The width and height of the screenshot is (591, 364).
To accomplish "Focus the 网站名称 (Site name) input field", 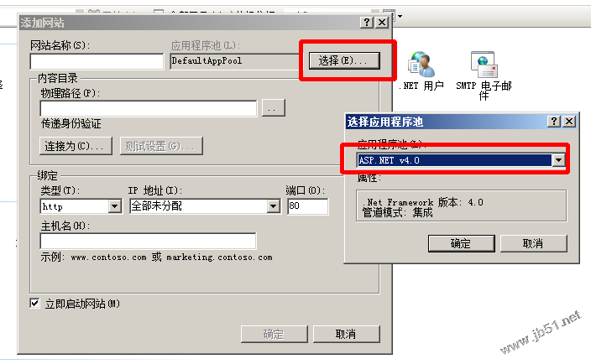I will tap(97, 61).
